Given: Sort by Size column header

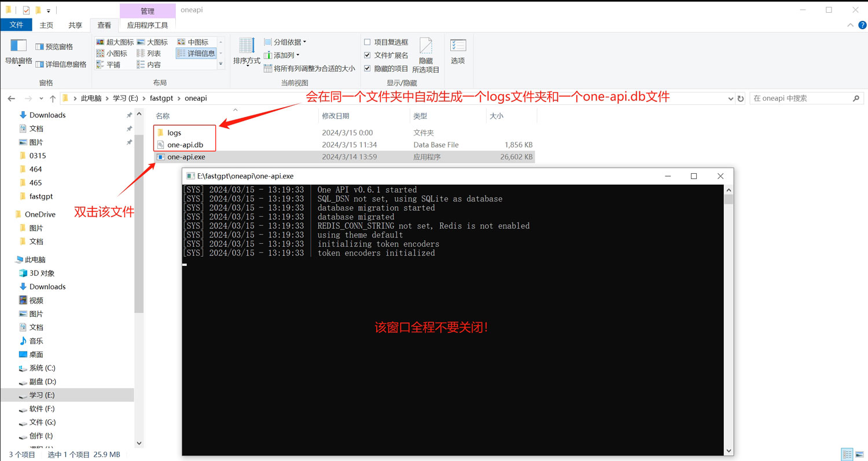Looking at the screenshot, I should (x=512, y=116).
